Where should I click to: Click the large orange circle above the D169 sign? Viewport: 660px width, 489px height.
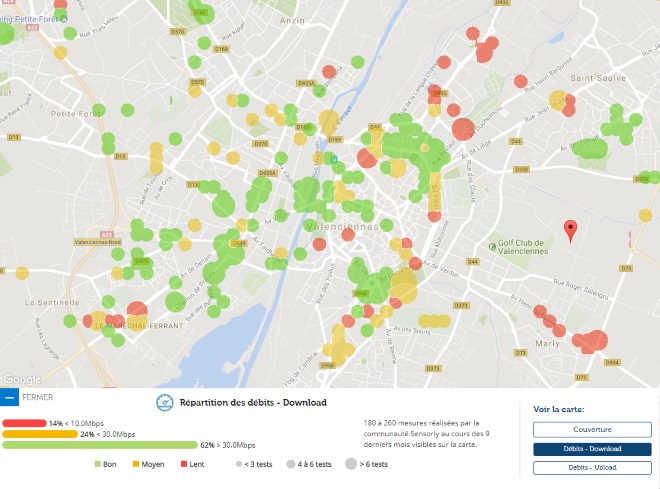click(x=329, y=122)
